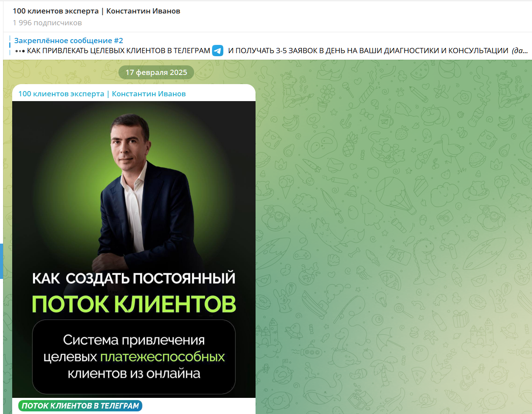Click the green word платежеспособных
532x414 pixels.
tap(162, 357)
